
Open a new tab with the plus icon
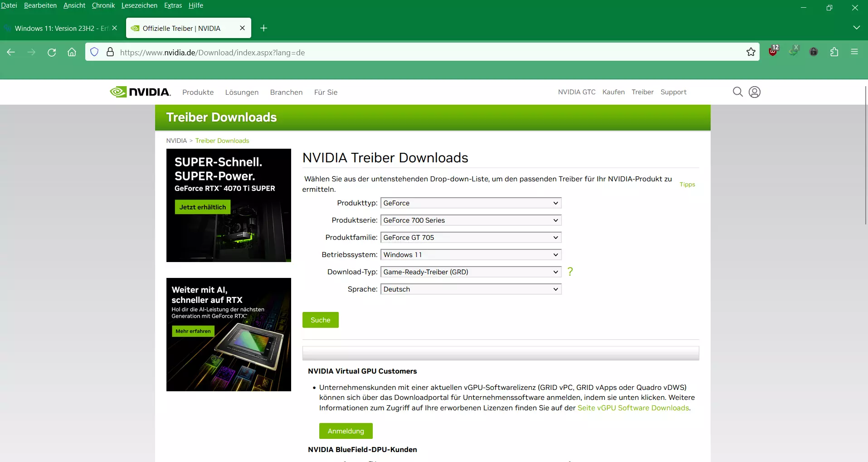tap(263, 28)
